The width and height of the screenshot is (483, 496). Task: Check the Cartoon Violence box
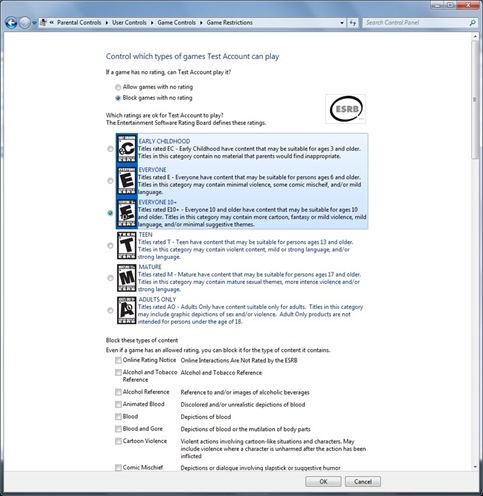pos(118,441)
